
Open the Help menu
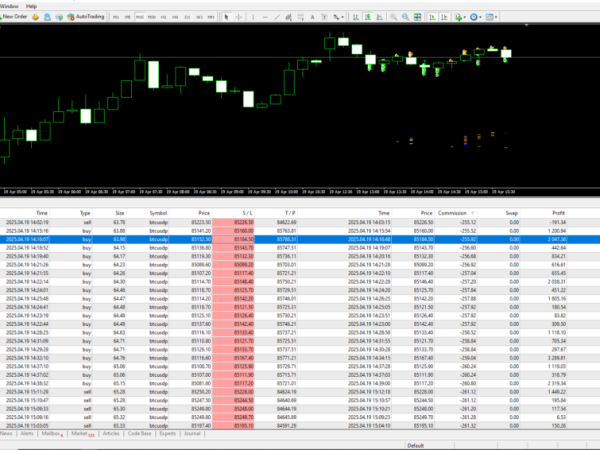tap(31, 6)
